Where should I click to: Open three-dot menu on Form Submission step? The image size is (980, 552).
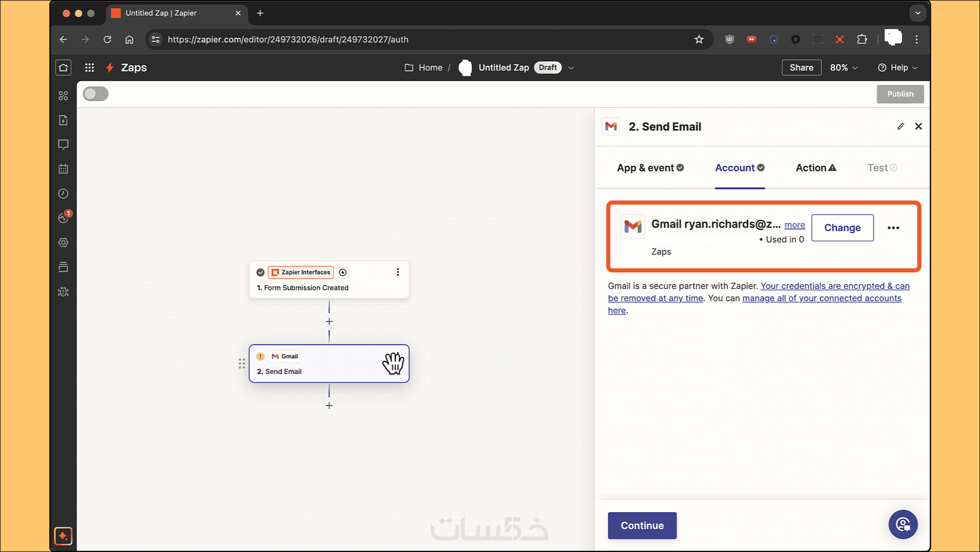pyautogui.click(x=398, y=272)
